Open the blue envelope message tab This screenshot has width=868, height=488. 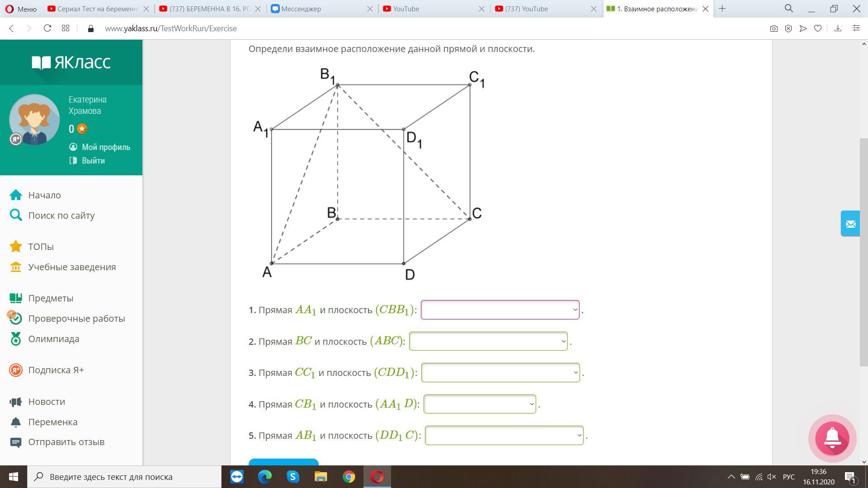click(850, 224)
